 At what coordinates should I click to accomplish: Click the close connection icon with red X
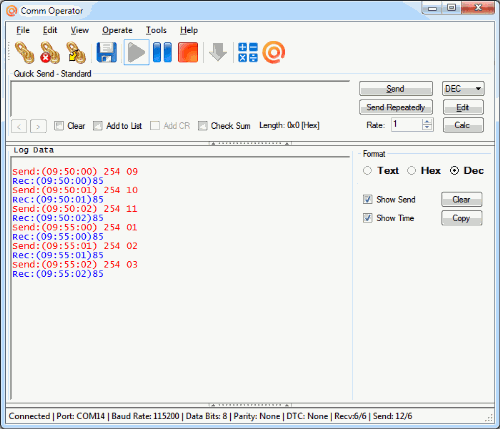(x=50, y=52)
